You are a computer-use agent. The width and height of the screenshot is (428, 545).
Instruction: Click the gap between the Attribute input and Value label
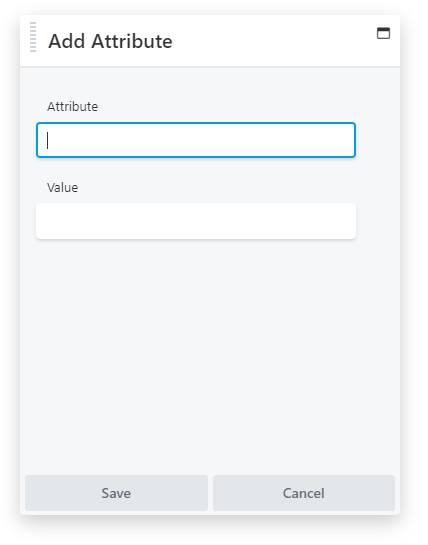196,170
